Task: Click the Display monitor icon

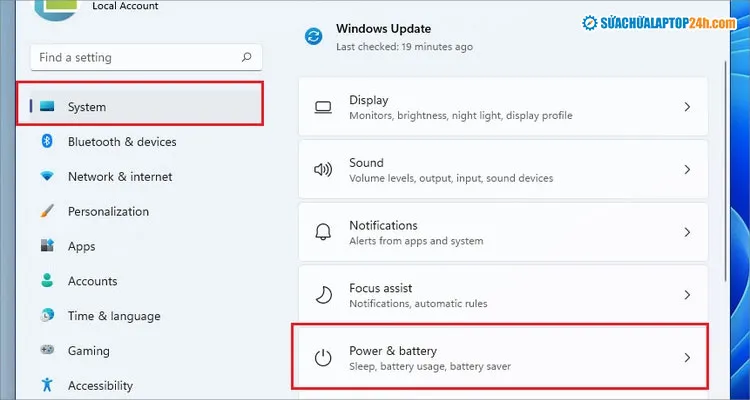Action: click(323, 107)
